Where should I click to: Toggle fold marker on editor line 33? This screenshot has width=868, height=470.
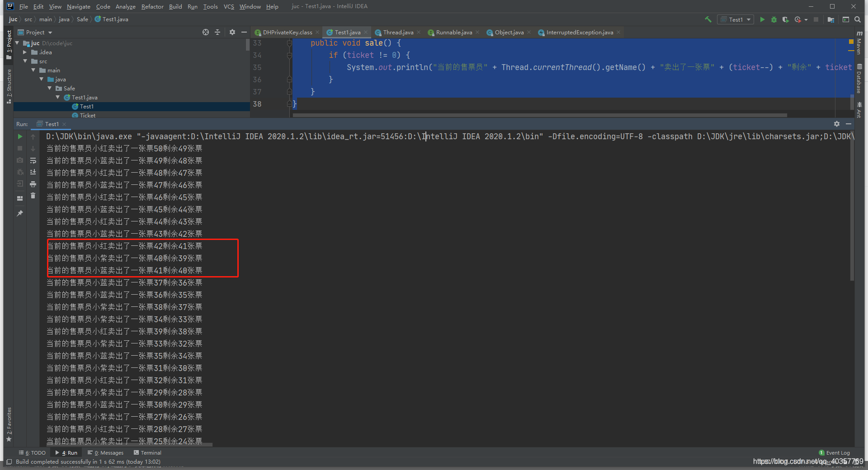tap(289, 43)
